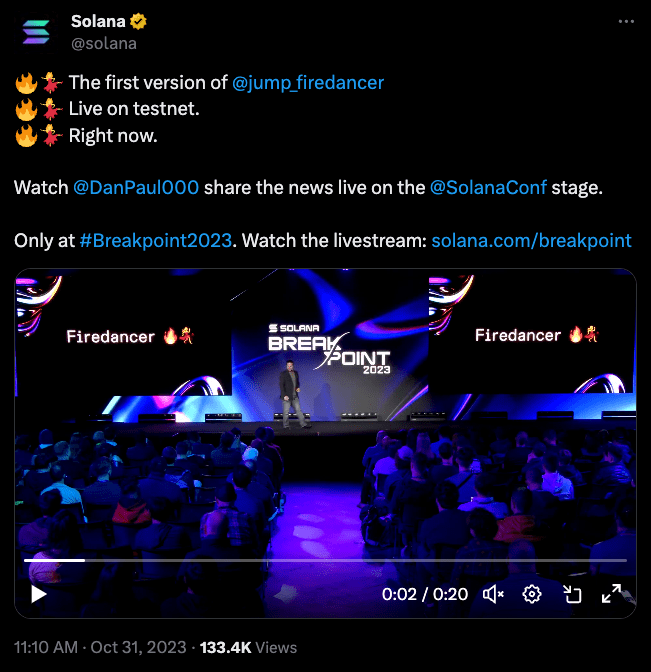The width and height of the screenshot is (651, 672).
Task: Click the 133.4K Views count
Action: tap(248, 647)
